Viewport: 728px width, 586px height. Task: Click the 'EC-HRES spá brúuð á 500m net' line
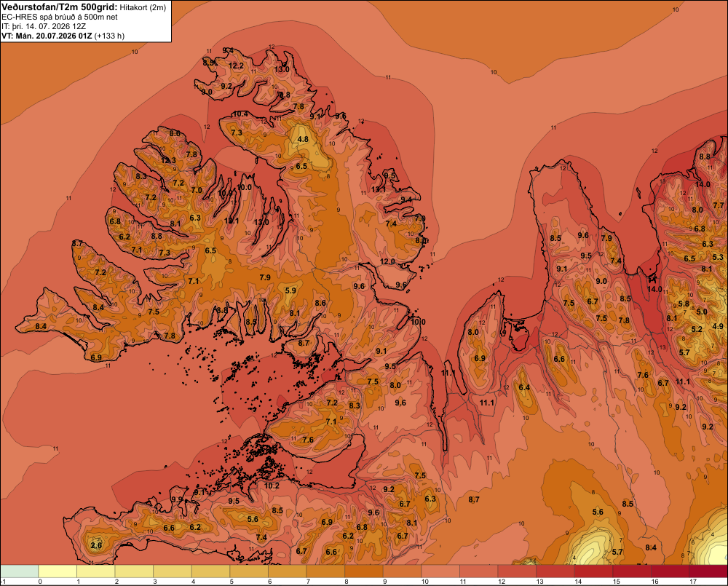(60, 17)
